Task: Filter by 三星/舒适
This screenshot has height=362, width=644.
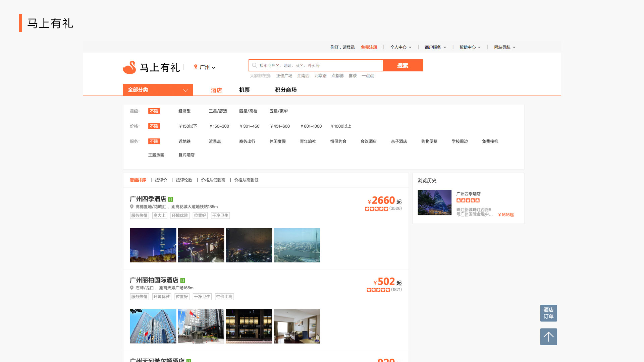Action: click(x=218, y=111)
